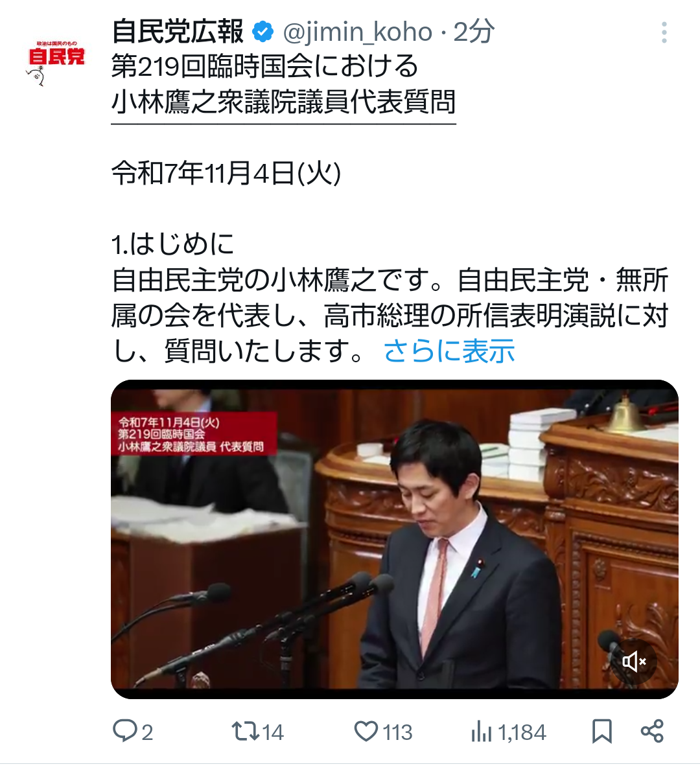Expand the post text with さらに表示
Screen dimensions: 700x773
449,351
